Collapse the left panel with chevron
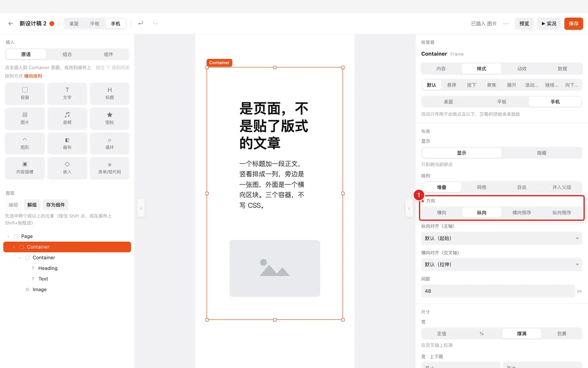The width and height of the screenshot is (588, 368). (x=141, y=208)
